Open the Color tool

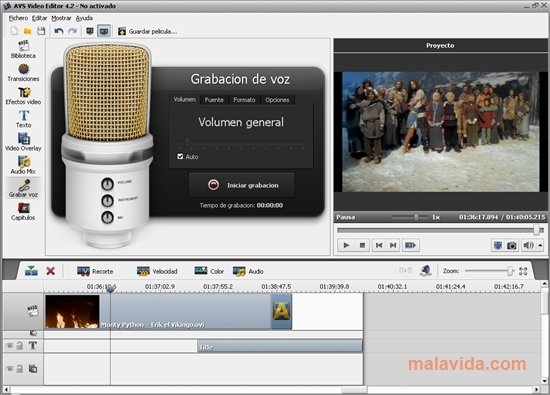tap(209, 271)
